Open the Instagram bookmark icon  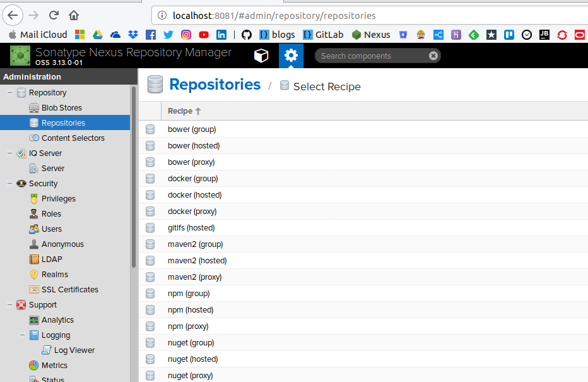(186, 35)
